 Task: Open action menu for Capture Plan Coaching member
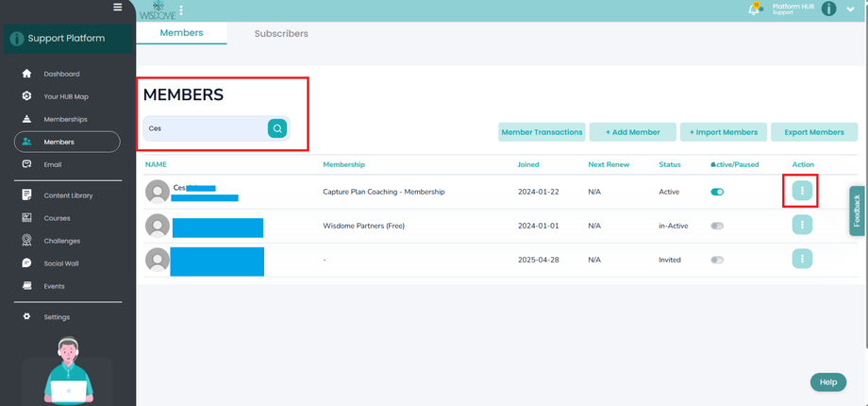(802, 191)
